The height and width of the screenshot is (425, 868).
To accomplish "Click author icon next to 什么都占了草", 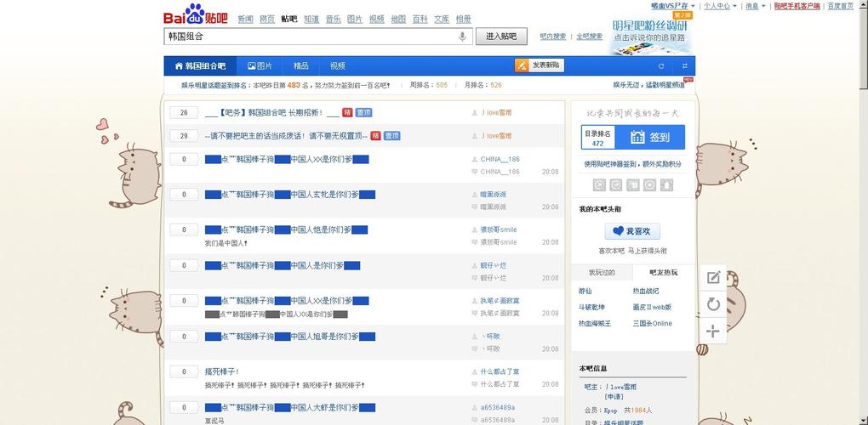I will [474, 372].
